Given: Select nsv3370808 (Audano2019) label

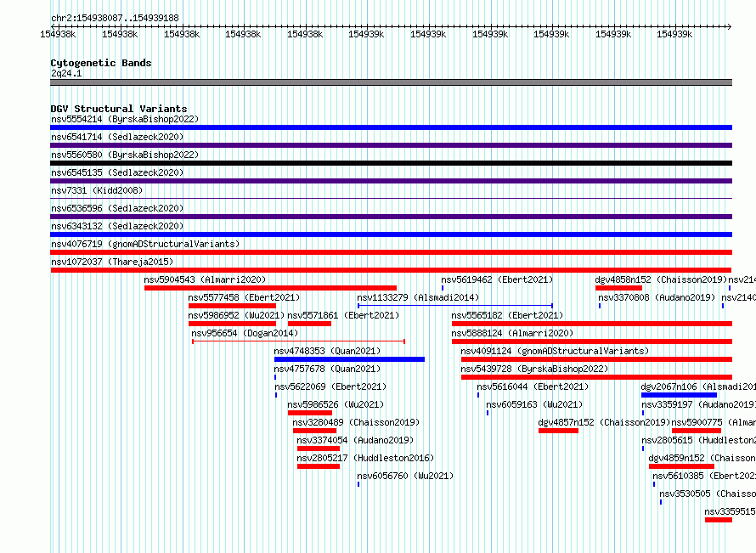Looking at the screenshot, I should coord(657,297).
